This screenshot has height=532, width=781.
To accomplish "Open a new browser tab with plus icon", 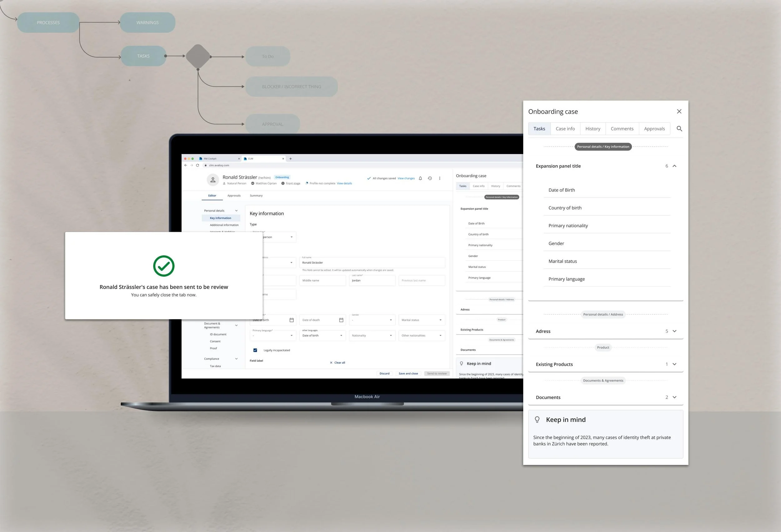I will (x=290, y=159).
